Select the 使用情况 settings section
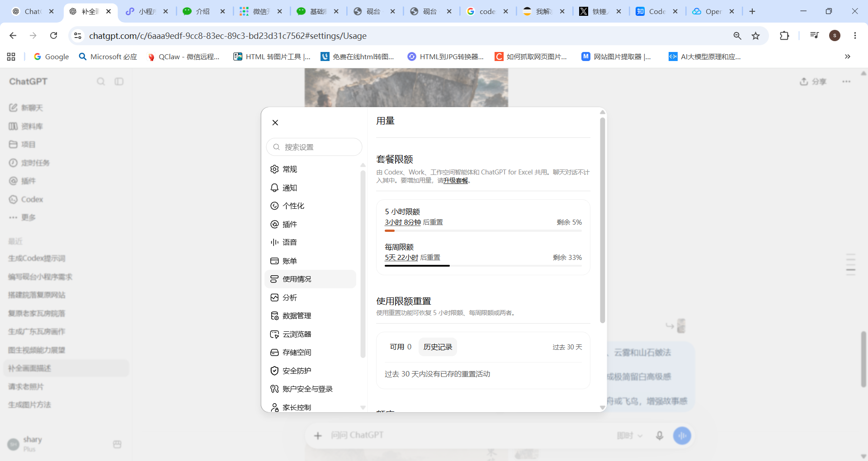The image size is (868, 461). coord(311,279)
